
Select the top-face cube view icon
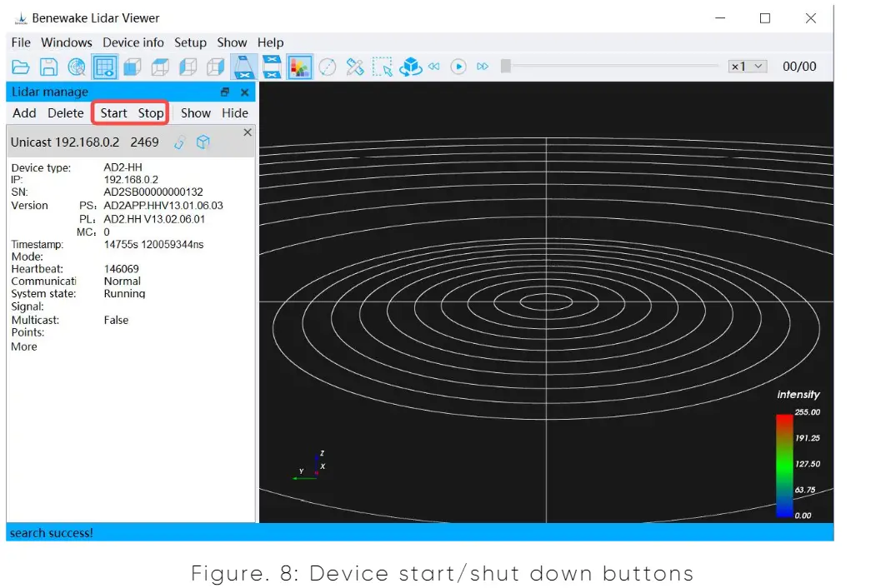coord(160,67)
